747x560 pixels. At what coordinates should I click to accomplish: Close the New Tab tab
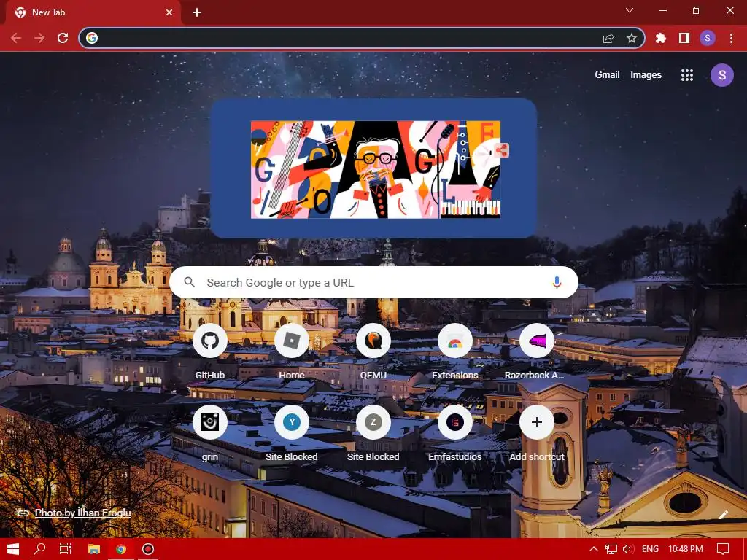[169, 12]
